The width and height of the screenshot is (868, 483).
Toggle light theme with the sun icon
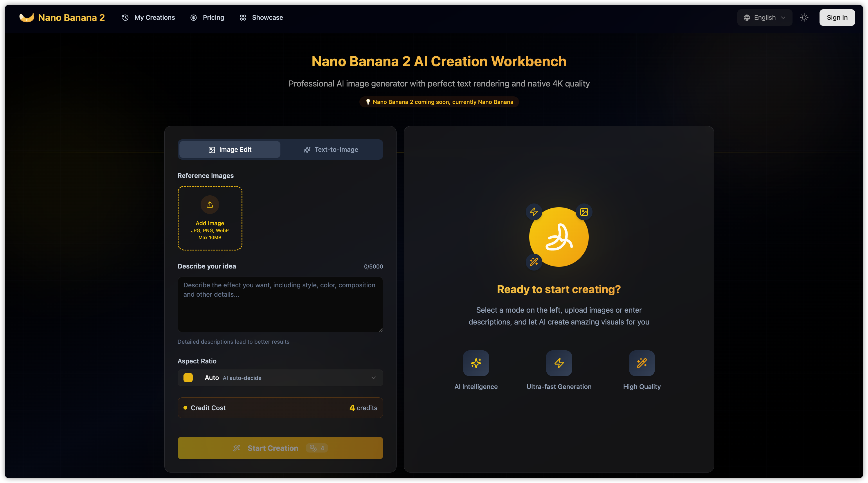pyautogui.click(x=804, y=17)
